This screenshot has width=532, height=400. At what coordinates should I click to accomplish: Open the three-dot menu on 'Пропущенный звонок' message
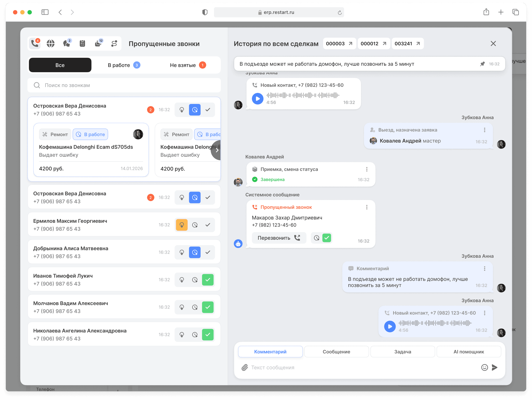pos(367,207)
